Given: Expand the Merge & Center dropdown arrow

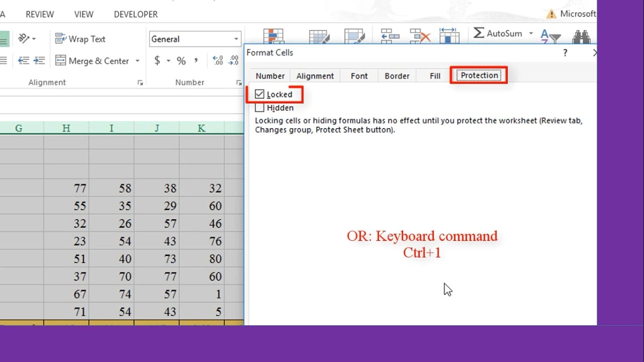Looking at the screenshot, I should [137, 61].
